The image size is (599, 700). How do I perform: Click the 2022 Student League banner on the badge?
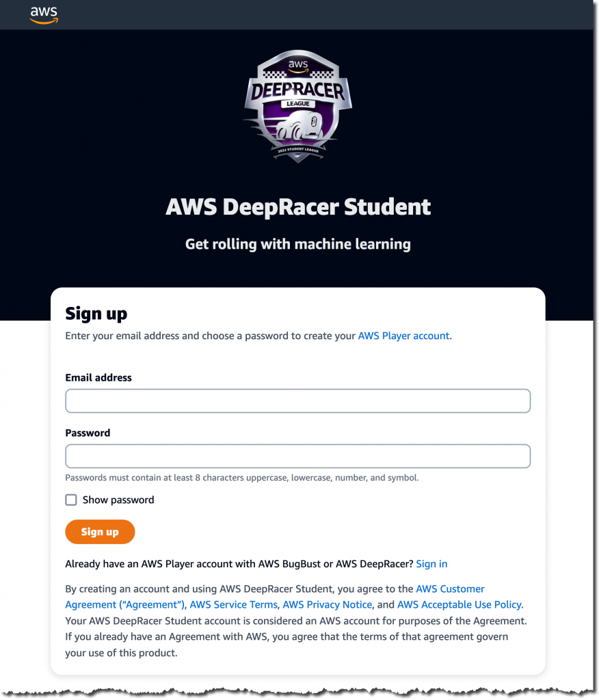[298, 149]
